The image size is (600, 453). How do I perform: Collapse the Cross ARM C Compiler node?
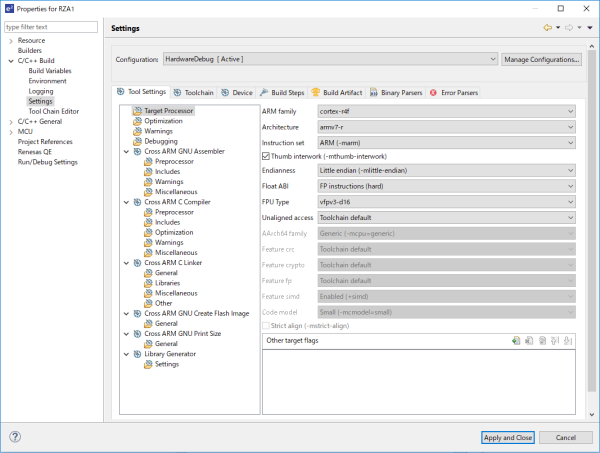125,202
